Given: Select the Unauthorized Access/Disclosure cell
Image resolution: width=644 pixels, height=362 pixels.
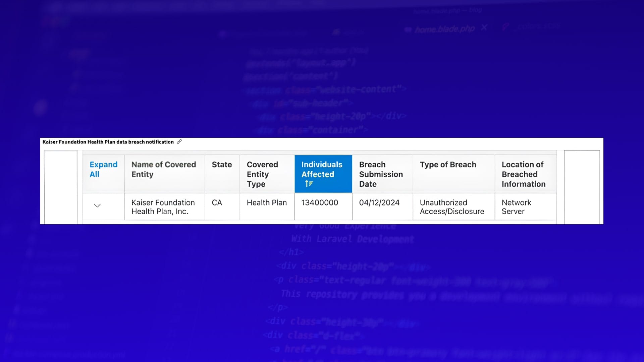Looking at the screenshot, I should point(454,207).
